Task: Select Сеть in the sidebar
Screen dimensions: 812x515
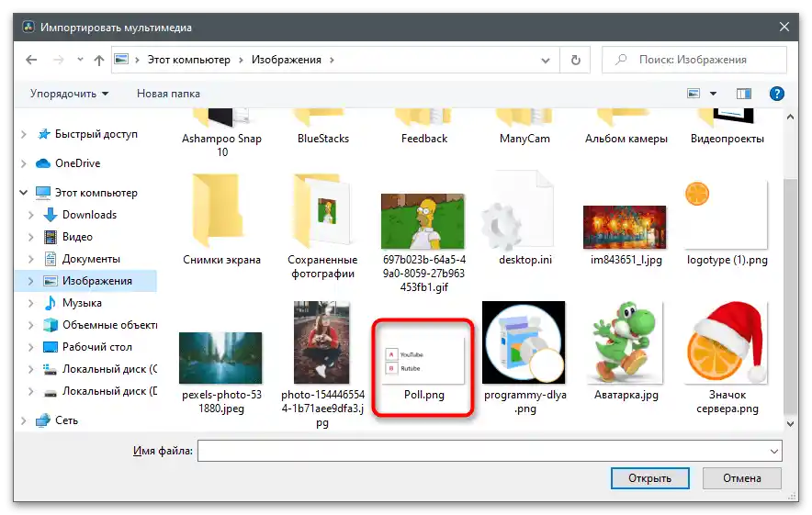Action: [66, 420]
